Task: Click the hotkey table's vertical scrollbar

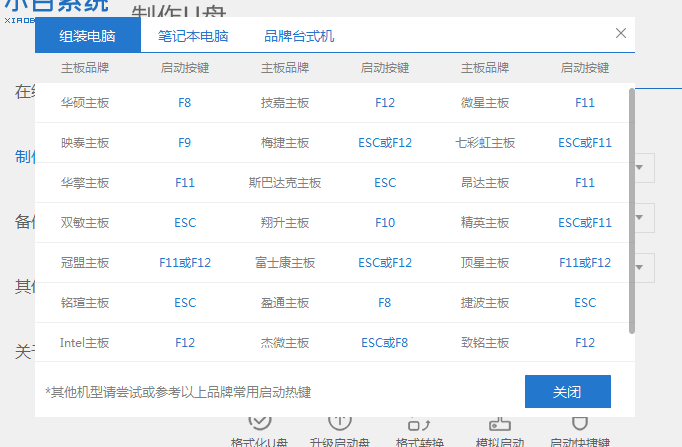Action: coord(631,210)
